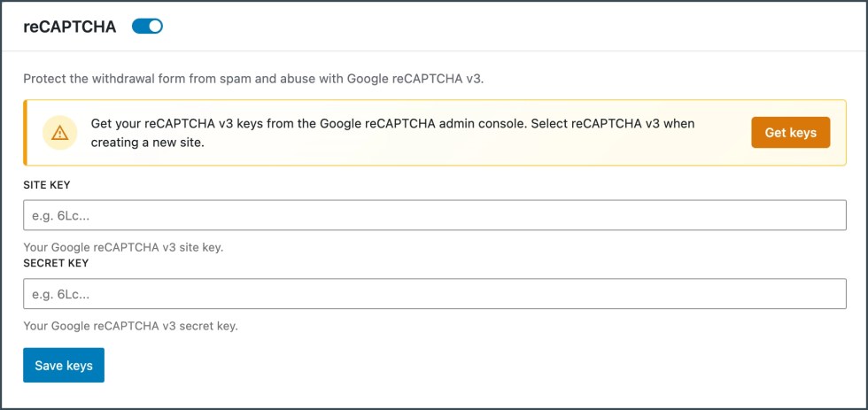The width and height of the screenshot is (868, 410).
Task: Click the 'Protect the withdrawal form' description
Action: 253,79
